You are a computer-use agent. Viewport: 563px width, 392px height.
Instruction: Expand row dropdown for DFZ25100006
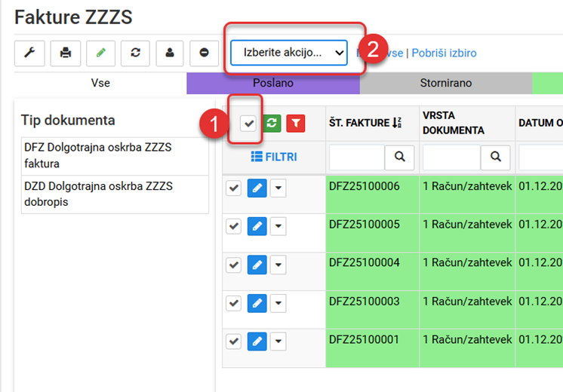pos(278,188)
